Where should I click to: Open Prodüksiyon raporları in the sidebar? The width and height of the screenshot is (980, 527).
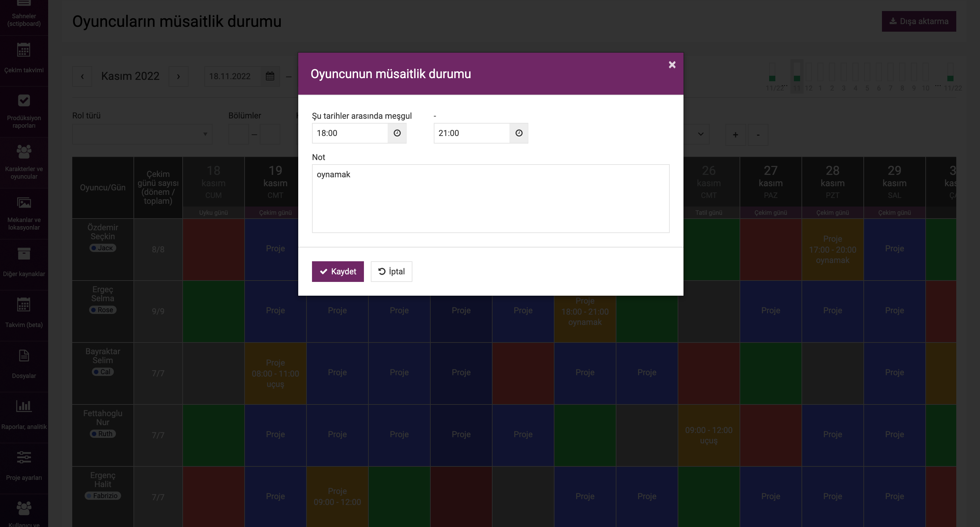tap(24, 112)
